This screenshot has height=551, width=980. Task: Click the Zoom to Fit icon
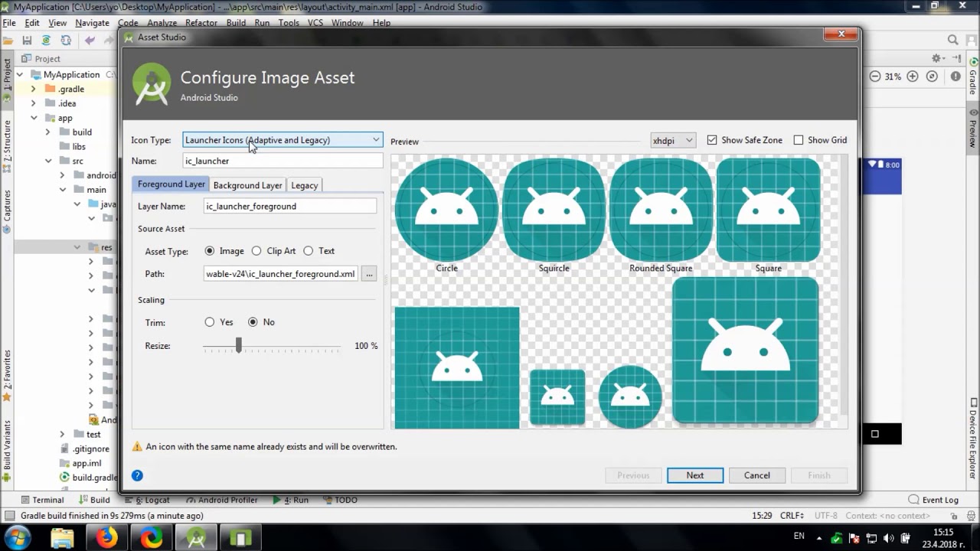932,77
